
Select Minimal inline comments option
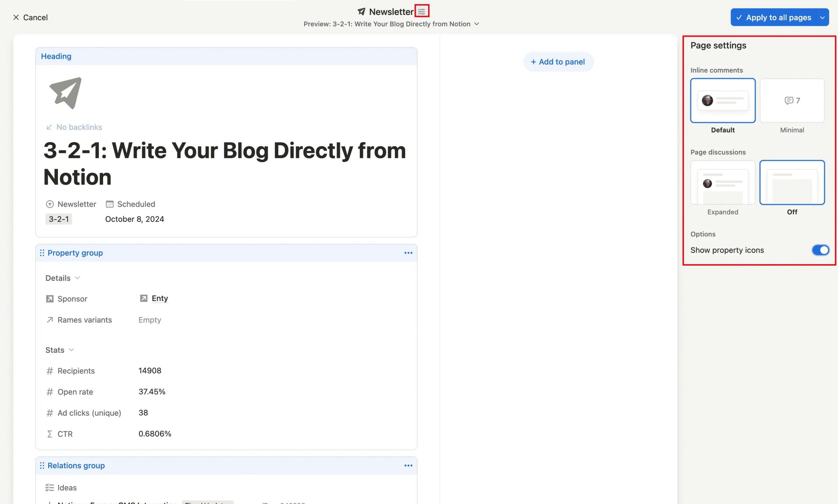pyautogui.click(x=792, y=100)
